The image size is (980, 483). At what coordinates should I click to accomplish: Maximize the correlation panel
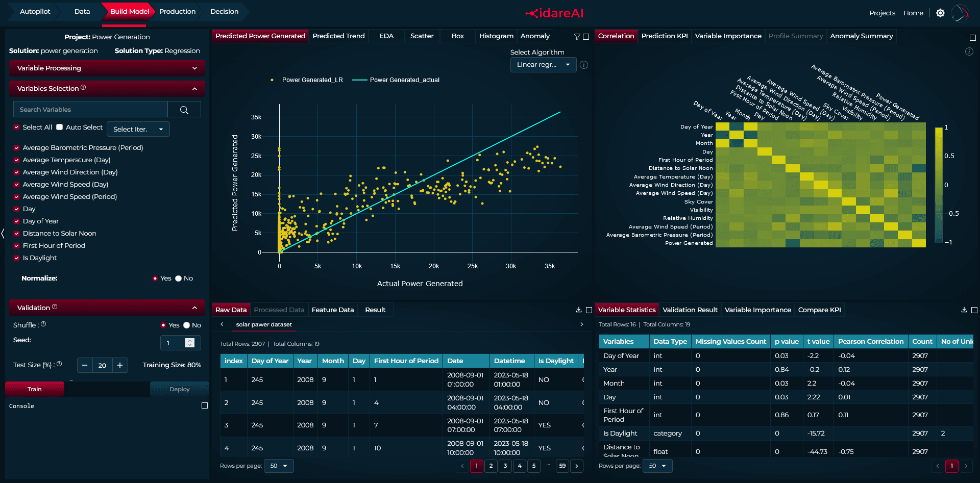[x=972, y=38]
